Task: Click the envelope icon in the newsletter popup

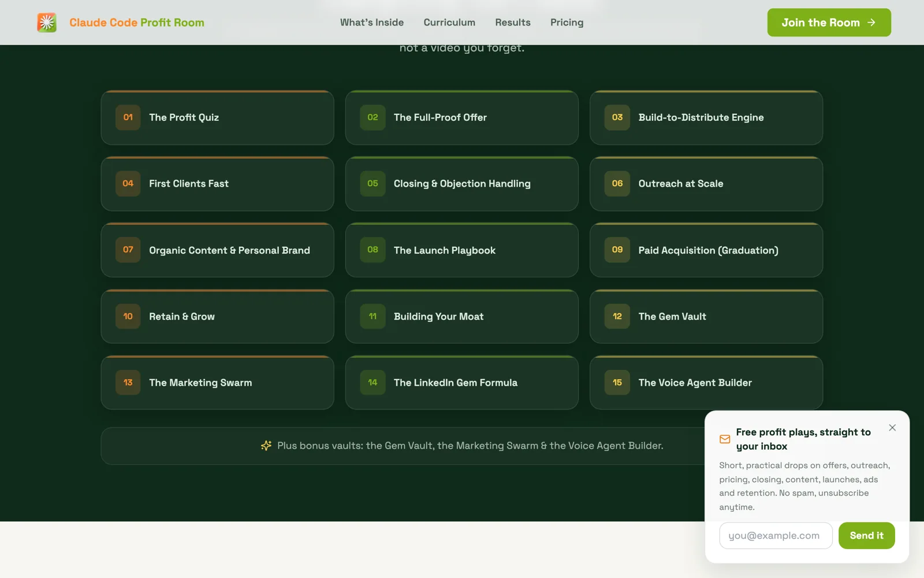Action: (725, 439)
